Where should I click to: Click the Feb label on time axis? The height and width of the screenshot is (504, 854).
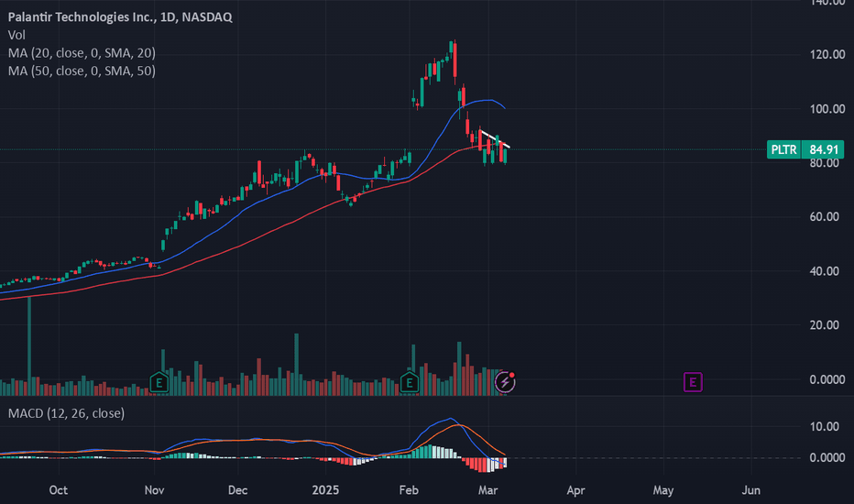(409, 490)
